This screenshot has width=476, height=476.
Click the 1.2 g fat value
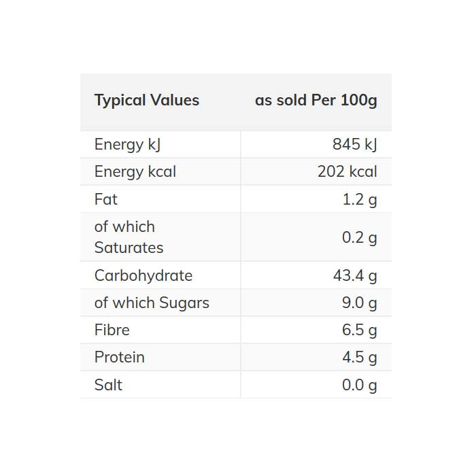359,199
